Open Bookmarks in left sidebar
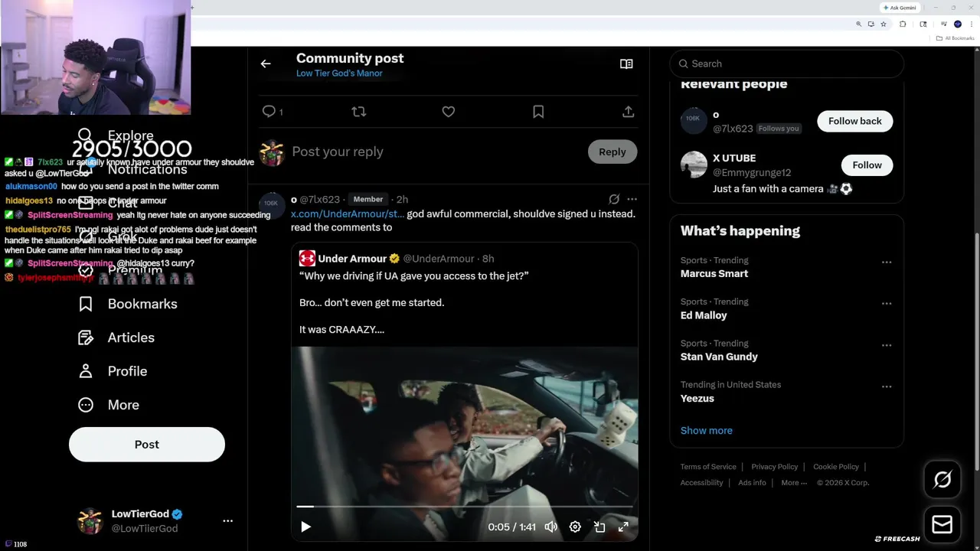This screenshot has height=551, width=980. coord(129,304)
